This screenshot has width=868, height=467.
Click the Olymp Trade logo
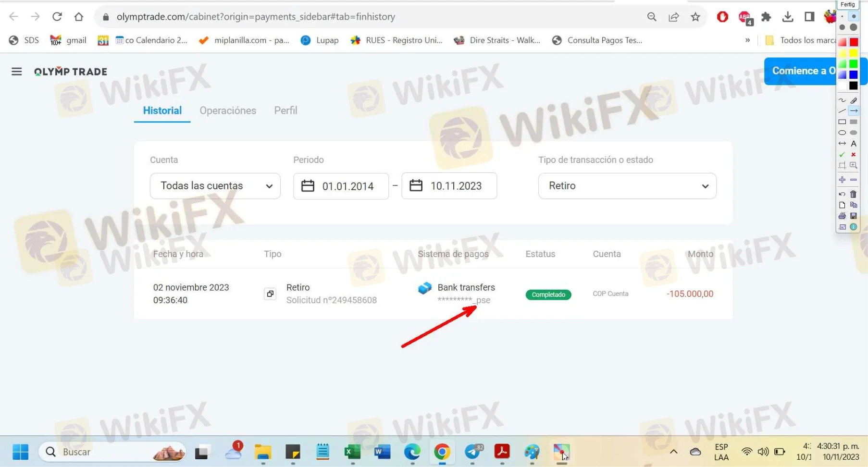click(x=71, y=72)
